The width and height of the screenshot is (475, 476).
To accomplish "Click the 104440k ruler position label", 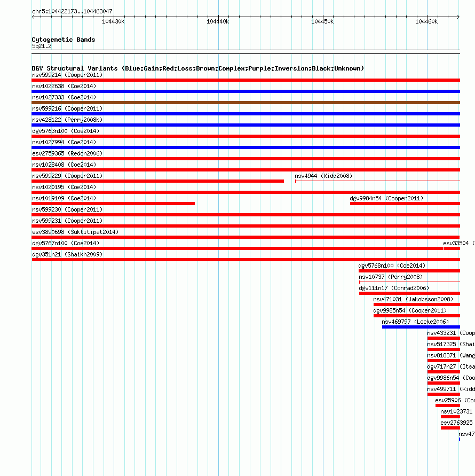I will [x=218, y=21].
